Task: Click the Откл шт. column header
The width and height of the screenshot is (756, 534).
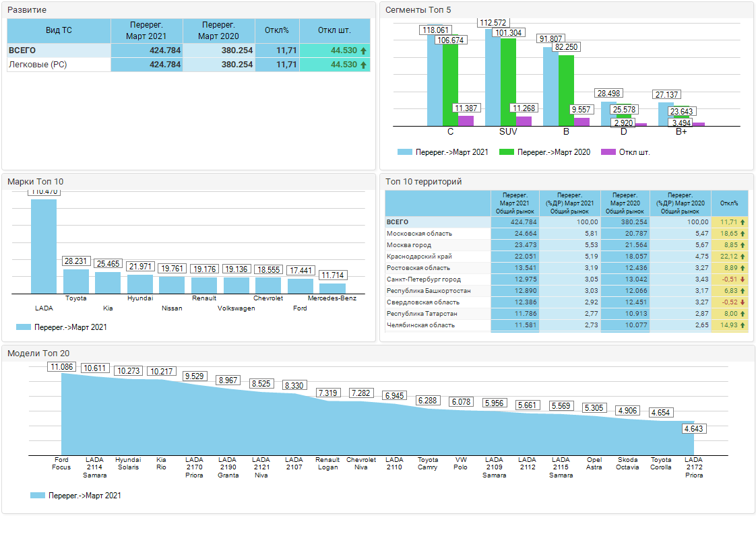Action: [334, 30]
